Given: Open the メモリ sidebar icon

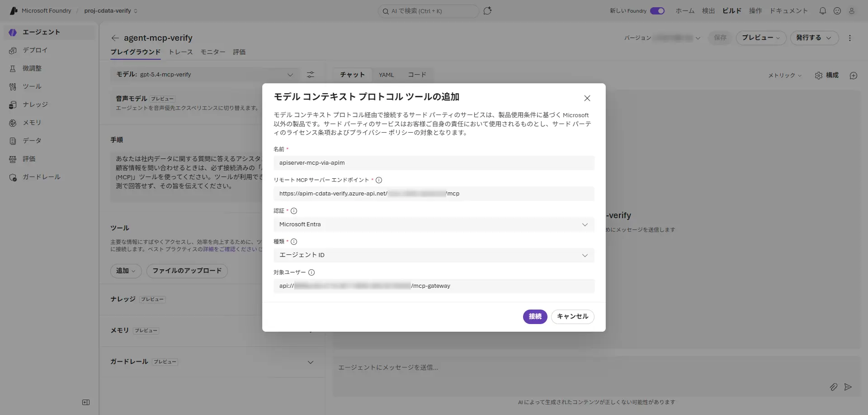Looking at the screenshot, I should pyautogui.click(x=13, y=123).
